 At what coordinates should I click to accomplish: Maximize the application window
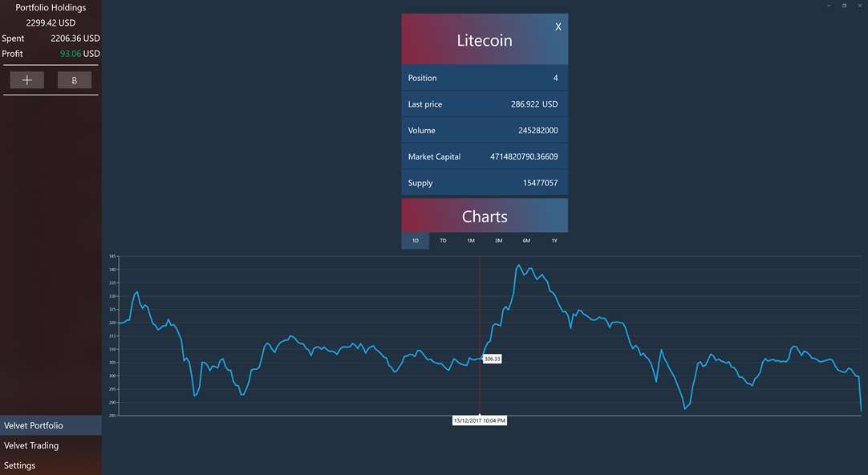point(844,6)
